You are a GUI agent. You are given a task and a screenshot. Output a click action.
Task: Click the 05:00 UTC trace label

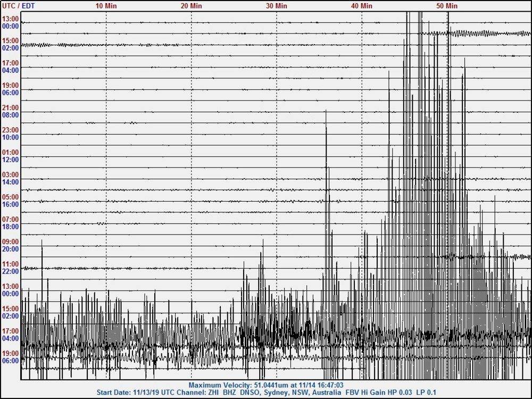(11, 197)
